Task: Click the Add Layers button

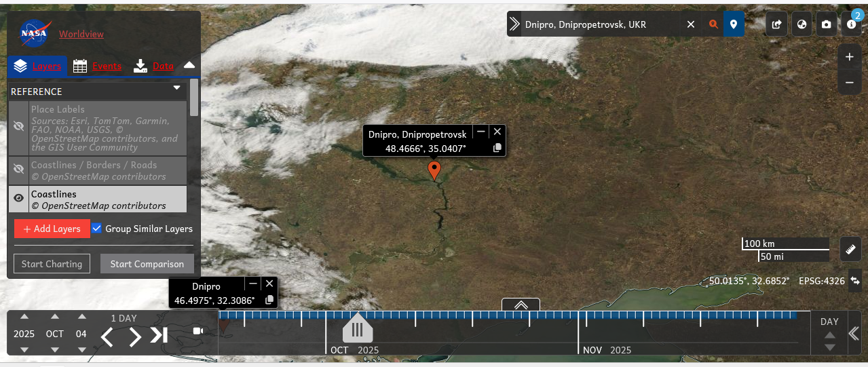Action: (x=52, y=229)
